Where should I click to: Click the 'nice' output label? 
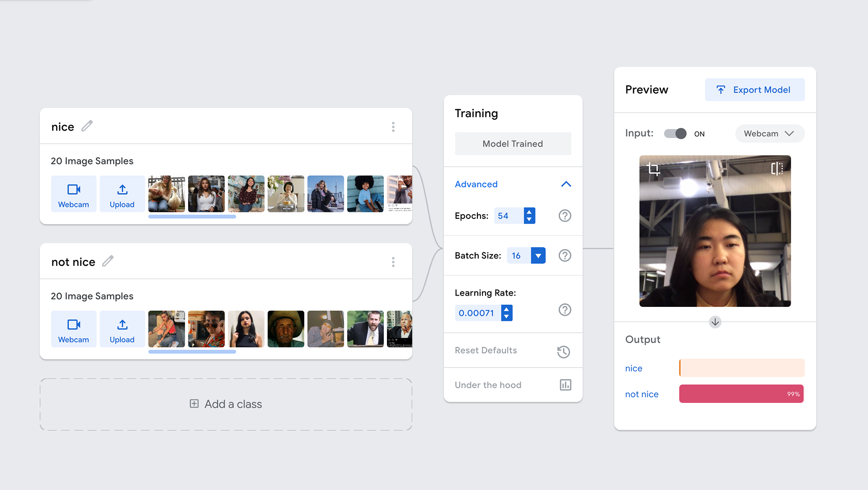point(634,368)
